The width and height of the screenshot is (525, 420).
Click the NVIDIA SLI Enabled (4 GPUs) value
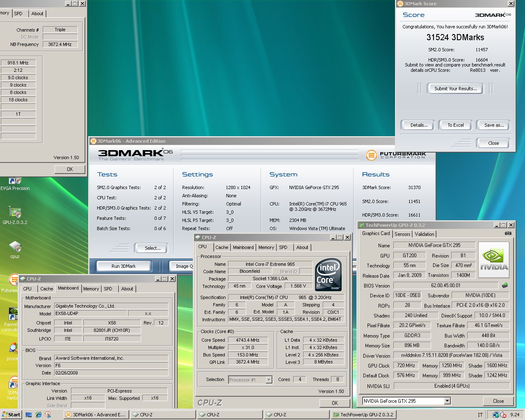click(x=452, y=386)
